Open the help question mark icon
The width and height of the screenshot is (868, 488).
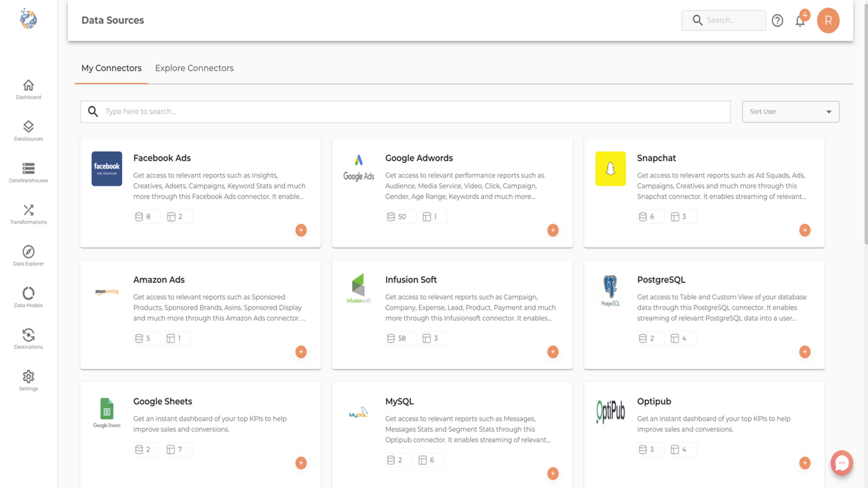[x=778, y=20]
